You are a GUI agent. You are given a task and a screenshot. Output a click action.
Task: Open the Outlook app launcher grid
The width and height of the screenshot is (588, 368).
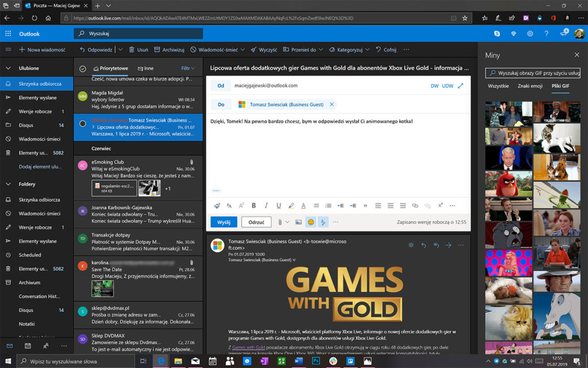[8, 34]
